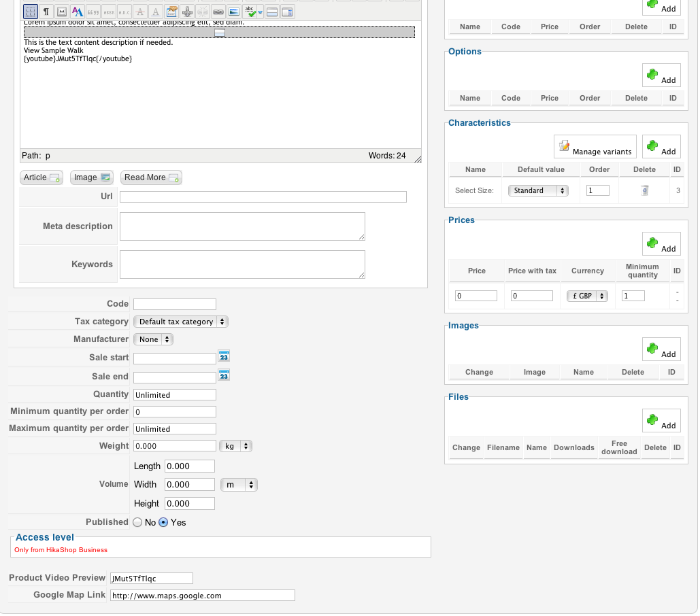Insert page break toolbar icon

click(272, 12)
